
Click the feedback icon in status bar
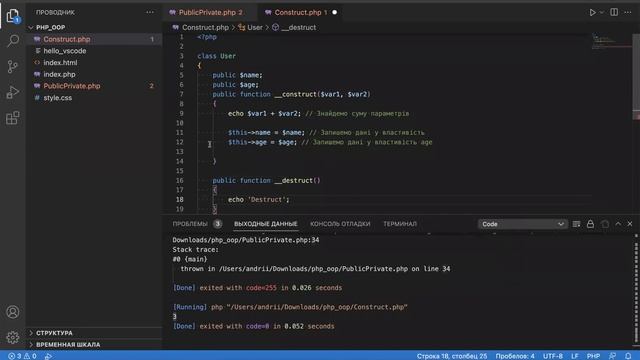[x=612, y=356]
